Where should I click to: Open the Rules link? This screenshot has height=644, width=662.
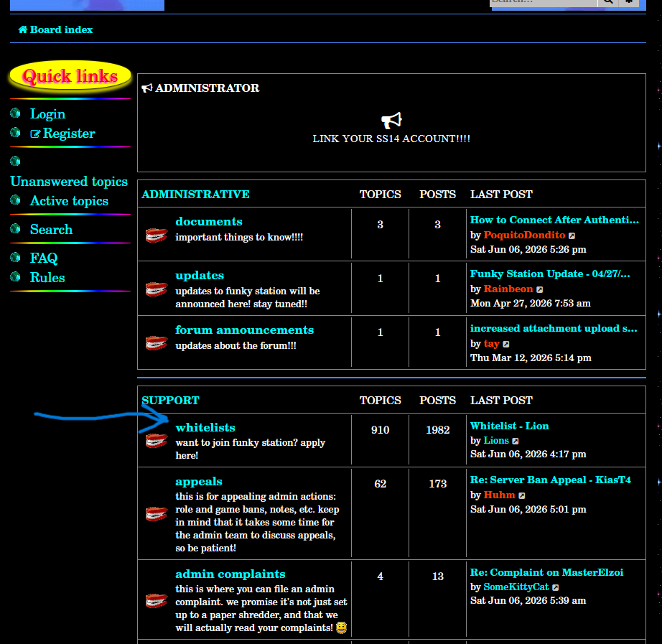coord(47,277)
